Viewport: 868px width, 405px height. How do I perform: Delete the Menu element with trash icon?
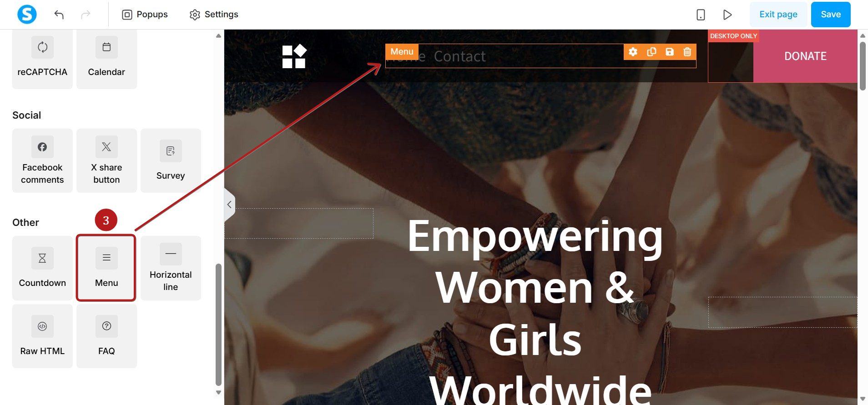(x=687, y=52)
